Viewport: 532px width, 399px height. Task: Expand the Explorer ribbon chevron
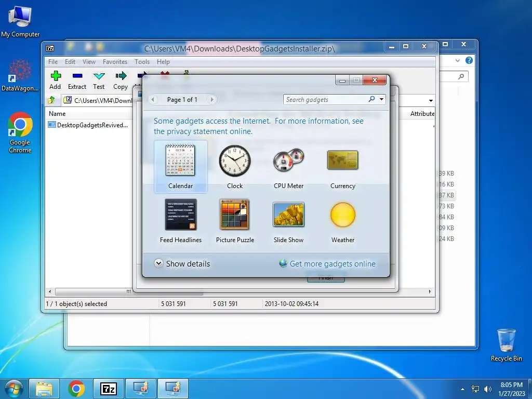click(x=457, y=60)
